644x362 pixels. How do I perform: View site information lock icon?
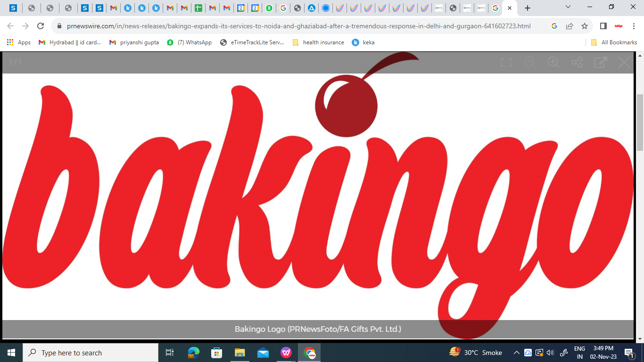point(59,26)
